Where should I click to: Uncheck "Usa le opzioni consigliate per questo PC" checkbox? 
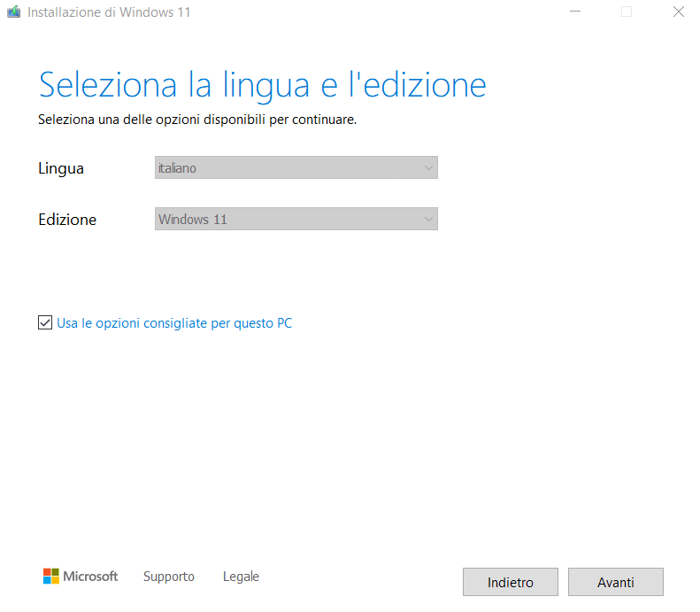tap(45, 322)
